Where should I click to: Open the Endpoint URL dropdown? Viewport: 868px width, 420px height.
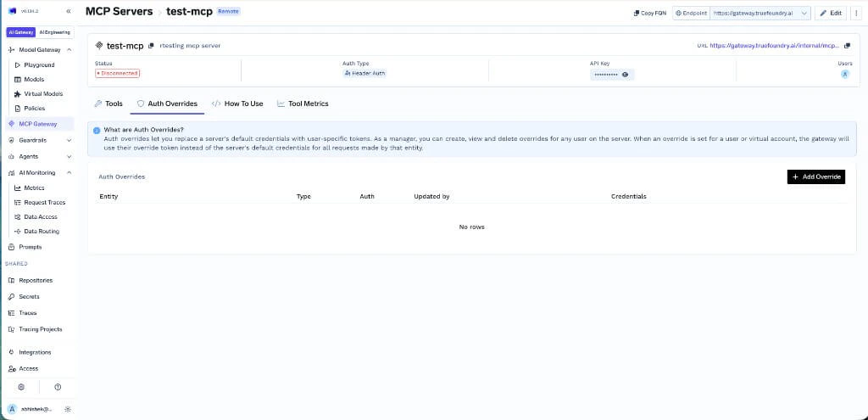pos(760,13)
